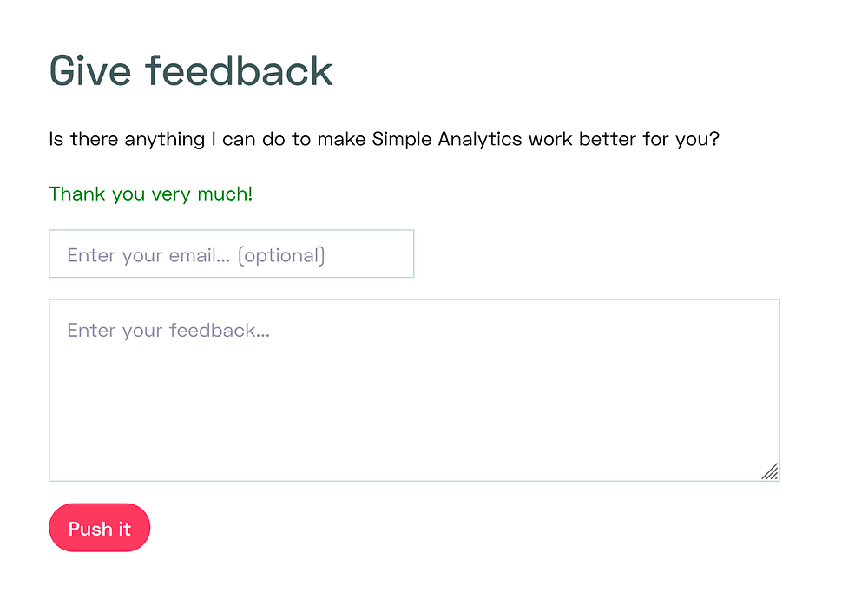Focus the optional email input field
Viewport: 868px width, 599px height.
231,254
